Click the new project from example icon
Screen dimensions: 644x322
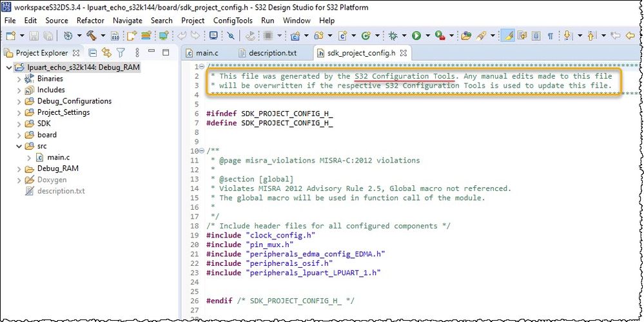tap(132, 35)
